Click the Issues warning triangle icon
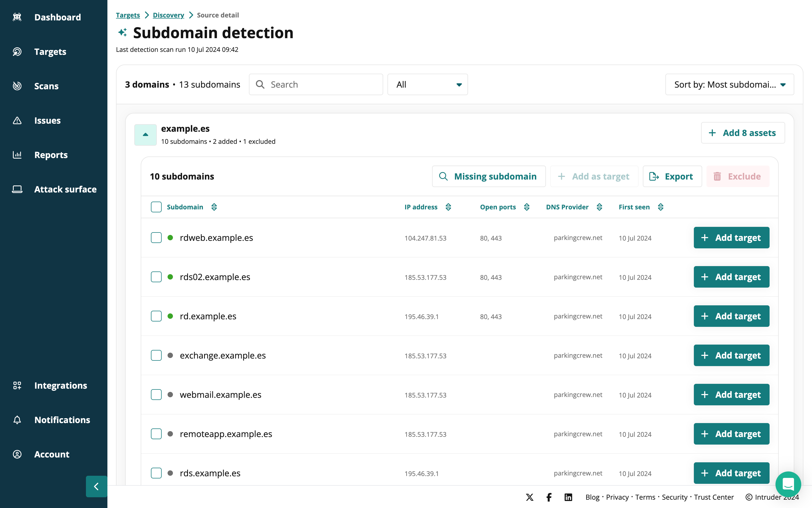 [17, 120]
